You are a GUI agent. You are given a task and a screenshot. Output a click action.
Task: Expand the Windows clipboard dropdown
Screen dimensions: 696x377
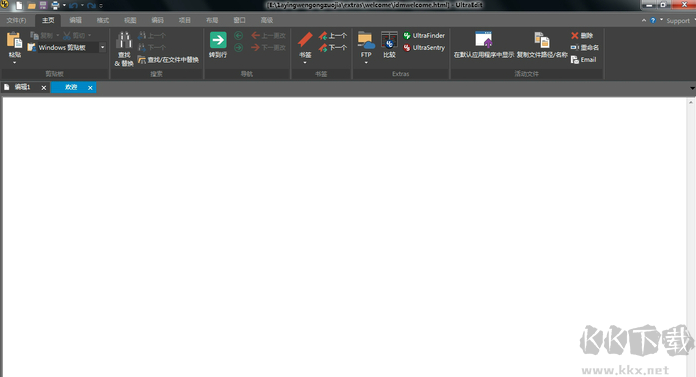pos(103,47)
